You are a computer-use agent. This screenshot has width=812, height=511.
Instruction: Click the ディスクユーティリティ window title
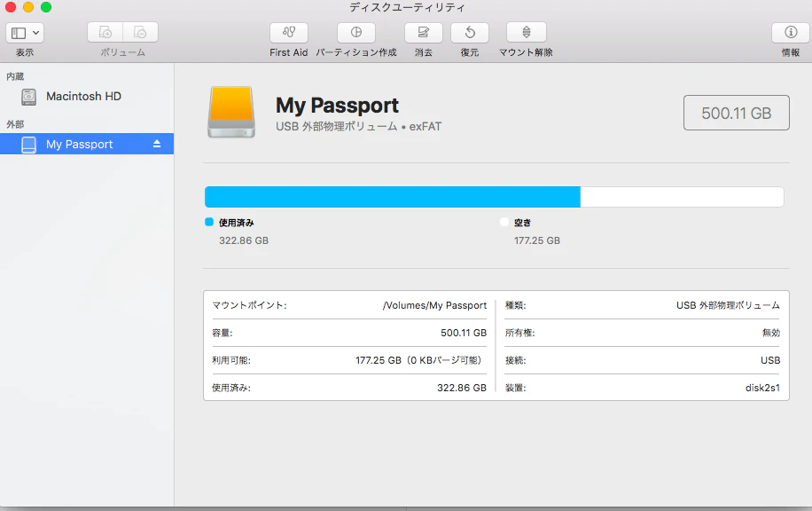407,7
